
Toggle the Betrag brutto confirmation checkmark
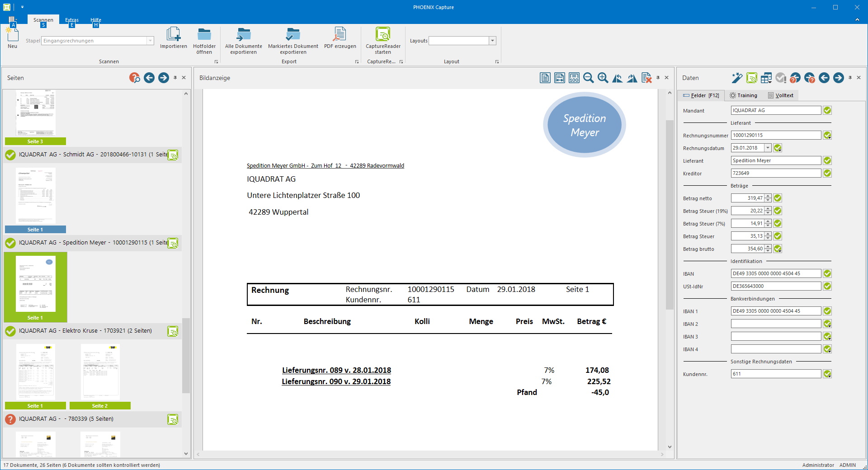tap(778, 249)
